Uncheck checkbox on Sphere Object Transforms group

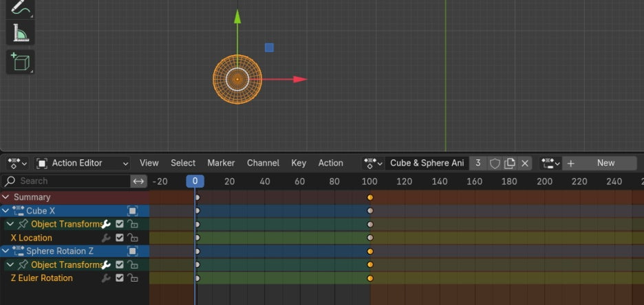pyautogui.click(x=120, y=264)
